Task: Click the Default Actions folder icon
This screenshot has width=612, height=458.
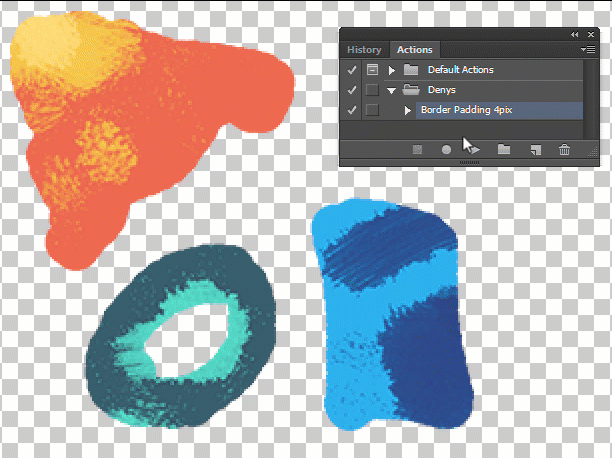Action: (x=410, y=70)
